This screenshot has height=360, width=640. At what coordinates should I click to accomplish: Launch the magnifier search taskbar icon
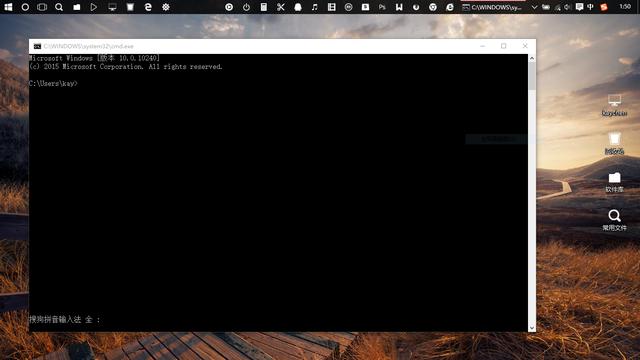point(59,7)
